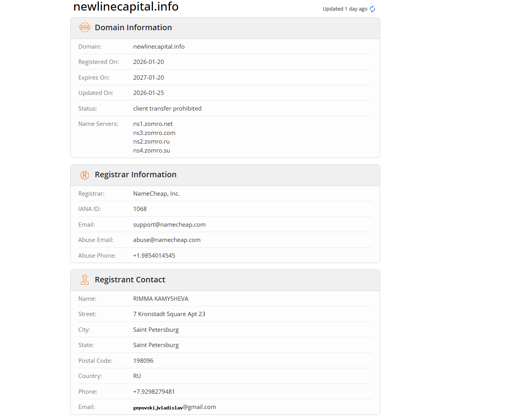Click the client transfer prohibited status value
Viewport: 510px width, 420px height.
click(168, 109)
